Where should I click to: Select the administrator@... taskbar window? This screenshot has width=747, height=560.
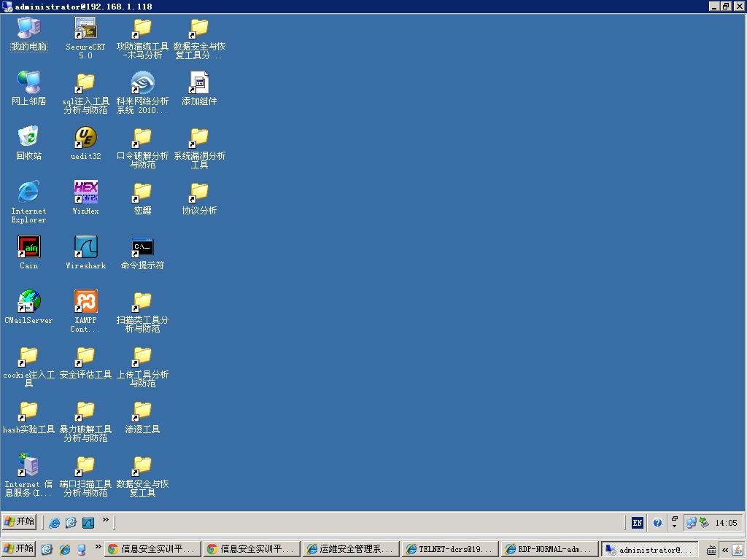[649, 549]
